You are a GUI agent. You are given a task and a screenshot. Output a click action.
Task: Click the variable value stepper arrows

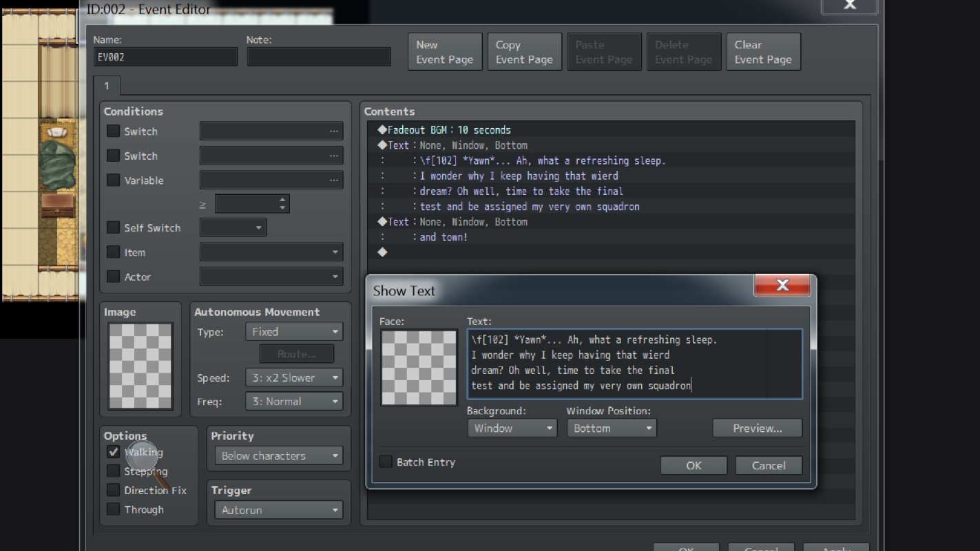click(x=282, y=203)
